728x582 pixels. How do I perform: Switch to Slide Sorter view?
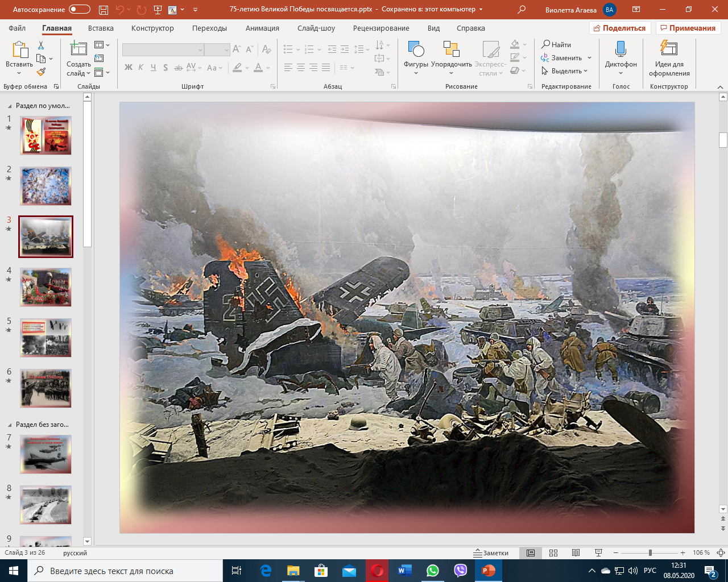click(553, 553)
